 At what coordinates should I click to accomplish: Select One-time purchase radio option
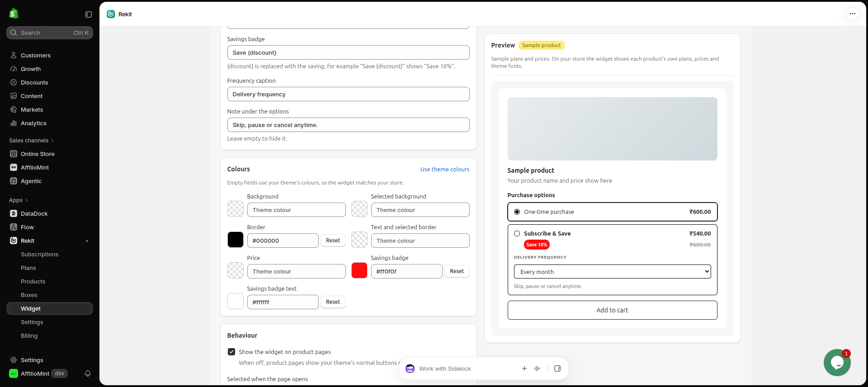(x=517, y=212)
